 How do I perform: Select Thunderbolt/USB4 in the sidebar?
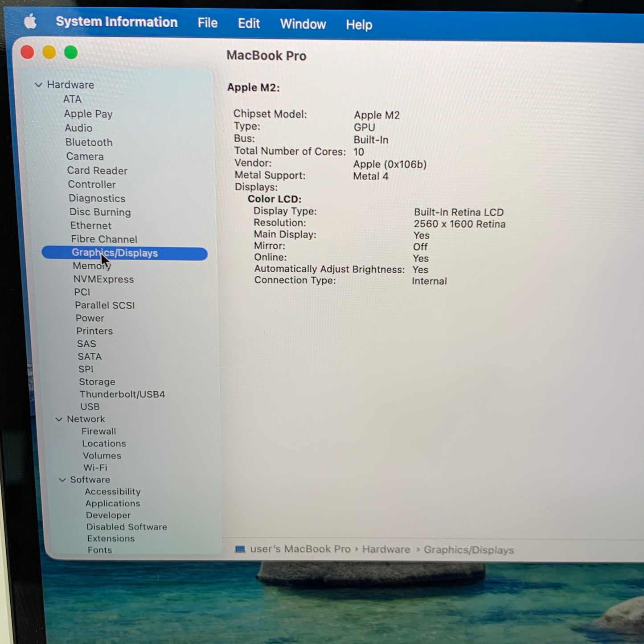coord(123,394)
